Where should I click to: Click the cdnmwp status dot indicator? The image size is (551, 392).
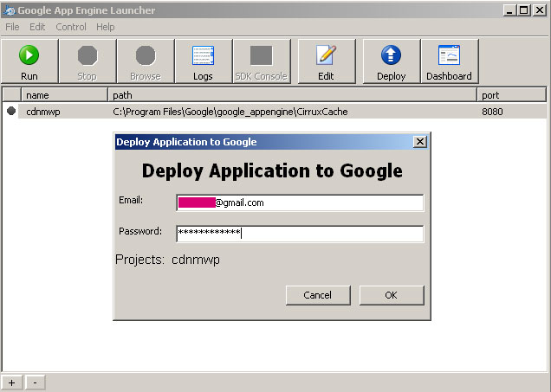click(11, 111)
